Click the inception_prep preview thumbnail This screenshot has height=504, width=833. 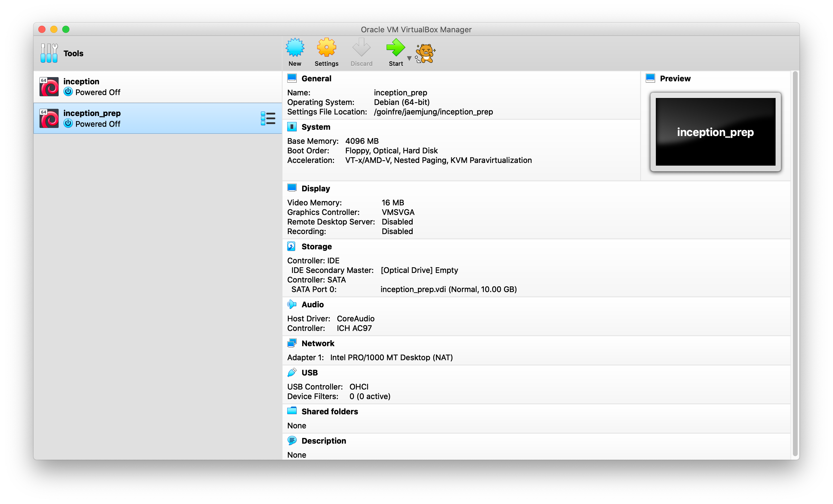coord(715,132)
